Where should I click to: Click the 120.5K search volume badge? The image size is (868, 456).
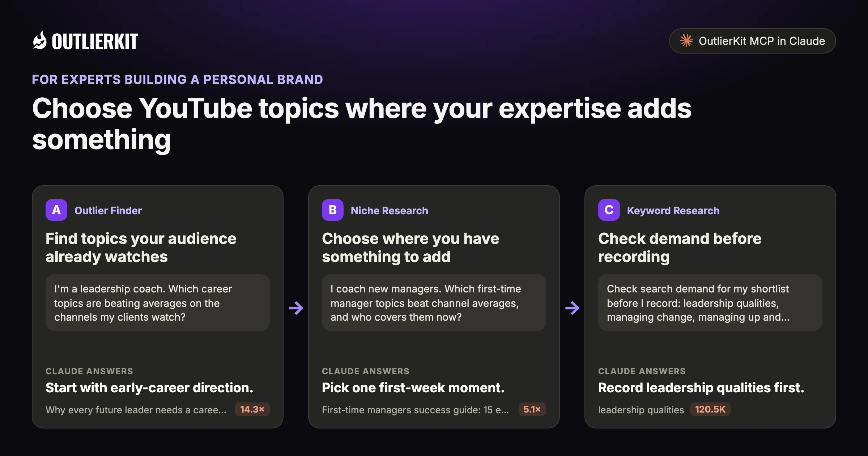710,409
